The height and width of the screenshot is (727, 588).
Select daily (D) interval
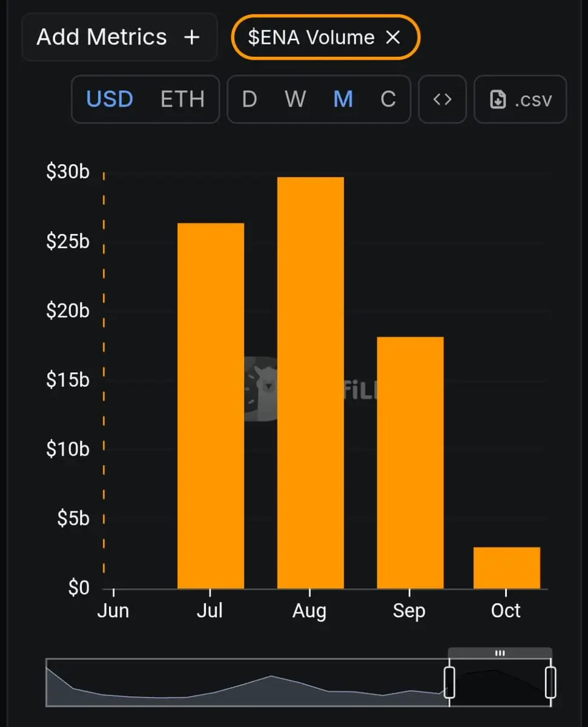(249, 99)
